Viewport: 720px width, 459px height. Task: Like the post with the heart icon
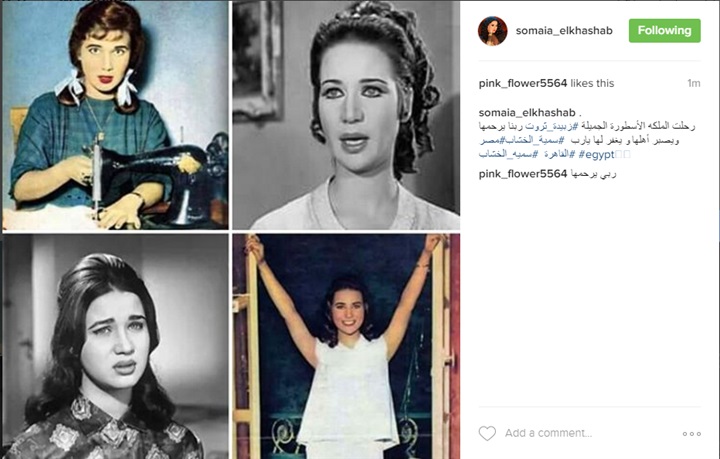[487, 433]
